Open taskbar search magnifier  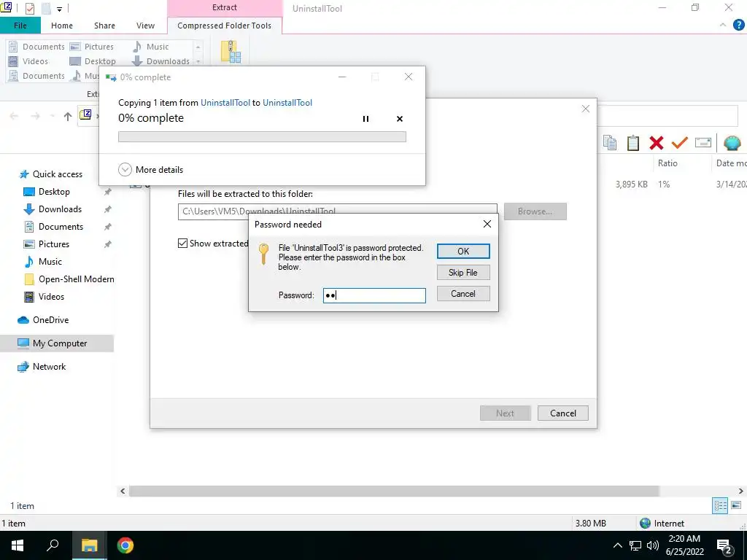[x=53, y=545]
